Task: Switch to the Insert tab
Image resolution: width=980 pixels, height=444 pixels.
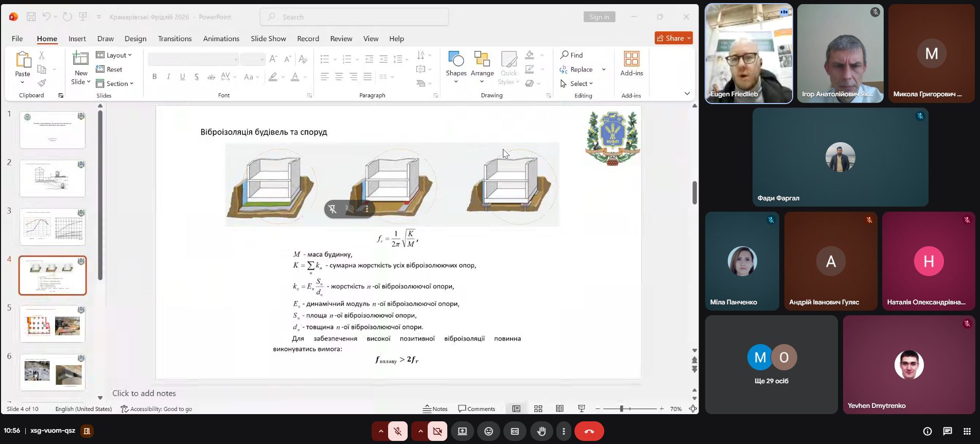Action: coord(77,39)
